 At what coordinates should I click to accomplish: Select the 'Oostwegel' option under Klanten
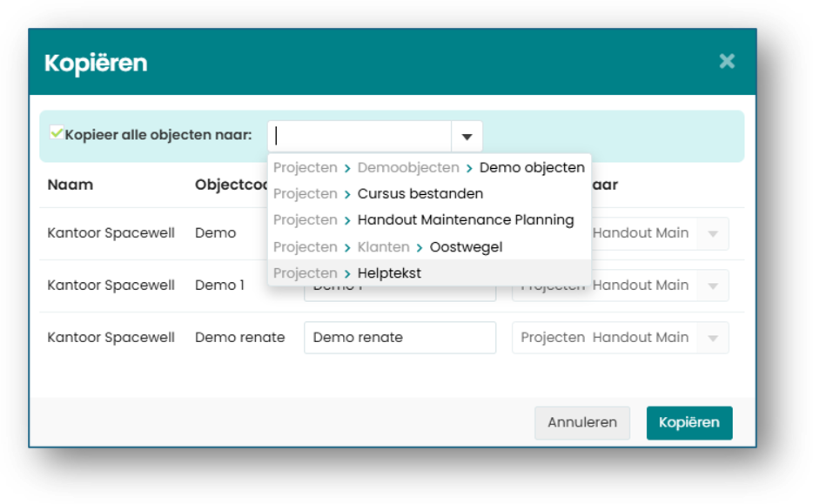pos(429,247)
